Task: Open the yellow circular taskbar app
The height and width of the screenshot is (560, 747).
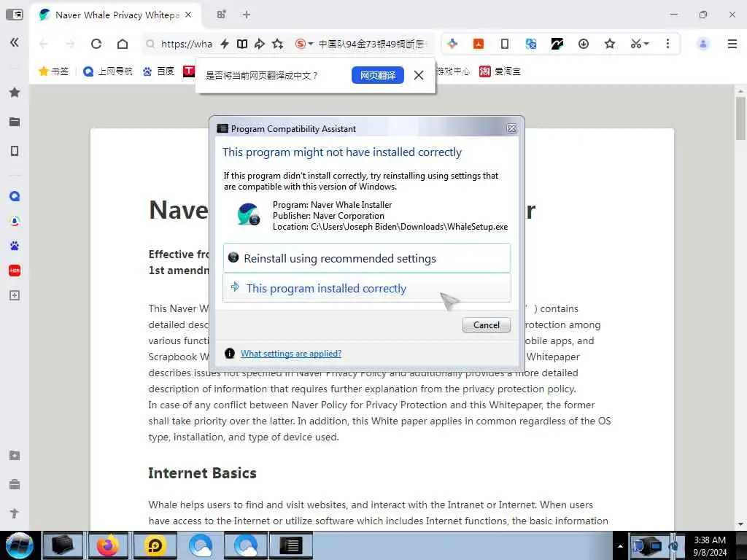Action: [x=155, y=545]
